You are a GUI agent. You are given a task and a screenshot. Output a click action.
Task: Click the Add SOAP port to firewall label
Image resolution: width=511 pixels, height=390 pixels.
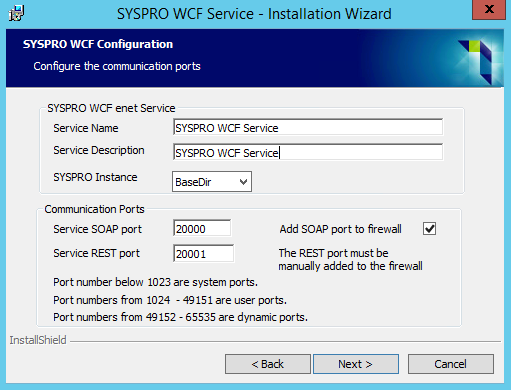(x=340, y=229)
